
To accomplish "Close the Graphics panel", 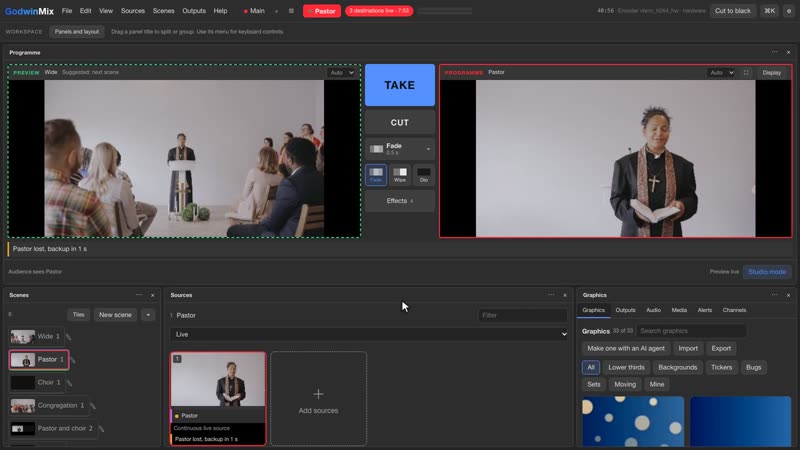I will tap(788, 295).
